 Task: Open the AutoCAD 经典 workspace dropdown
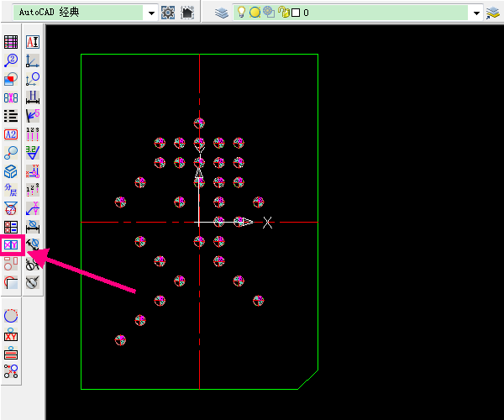(151, 13)
